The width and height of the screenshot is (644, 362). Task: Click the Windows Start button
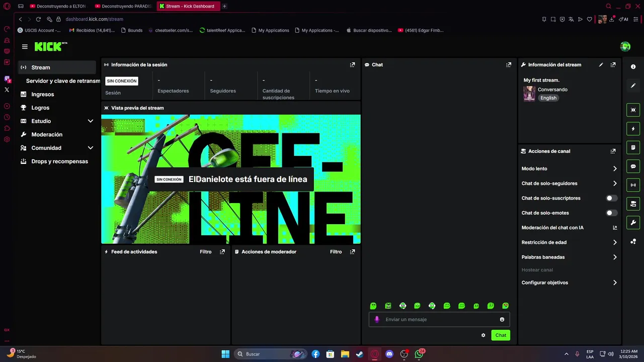click(x=225, y=354)
